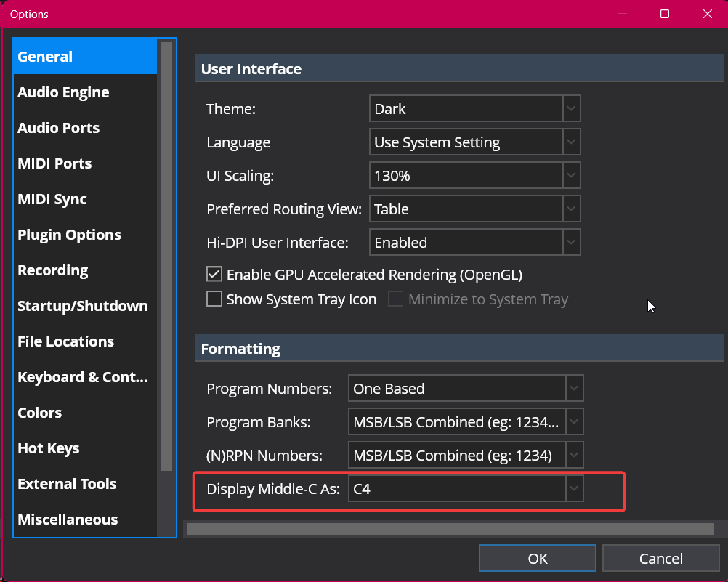728x582 pixels.
Task: Select the General category
Action: (x=85, y=57)
